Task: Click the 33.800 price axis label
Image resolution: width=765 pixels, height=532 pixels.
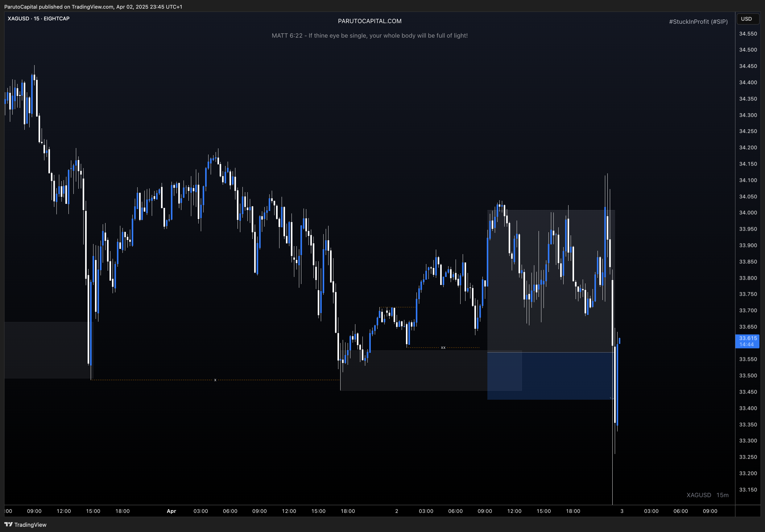Action: [748, 278]
